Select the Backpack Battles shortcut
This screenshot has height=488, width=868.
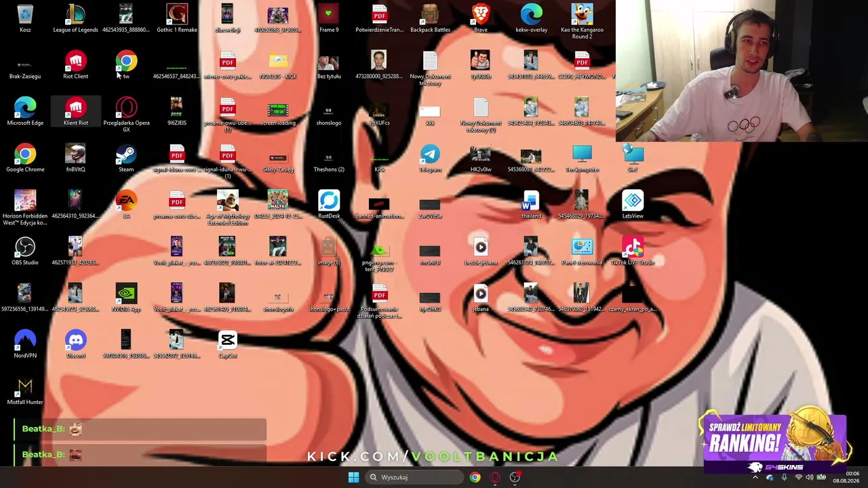(x=430, y=18)
